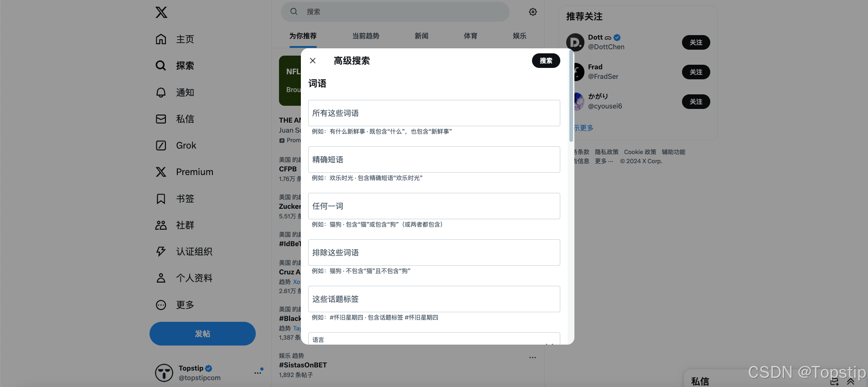The height and width of the screenshot is (387, 868).
Task: Click the Cookie 政策 link
Action: coord(640,152)
